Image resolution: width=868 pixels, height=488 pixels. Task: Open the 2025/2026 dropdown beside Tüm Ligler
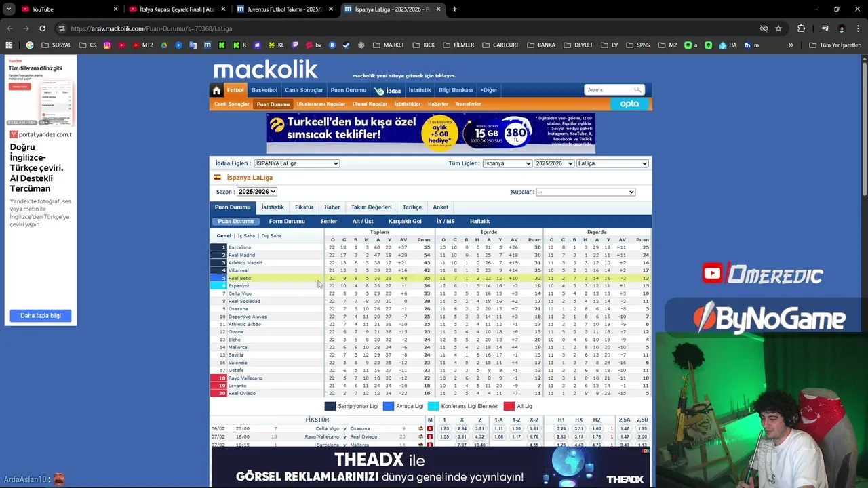(x=554, y=163)
